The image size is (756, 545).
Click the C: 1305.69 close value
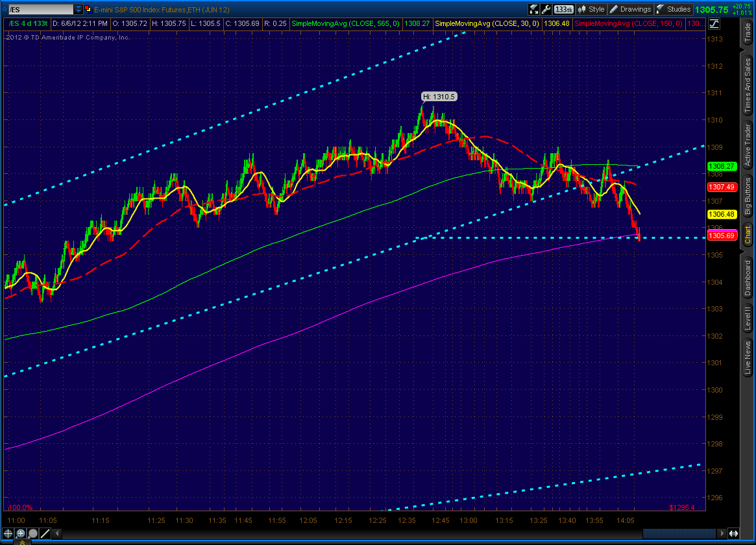243,23
